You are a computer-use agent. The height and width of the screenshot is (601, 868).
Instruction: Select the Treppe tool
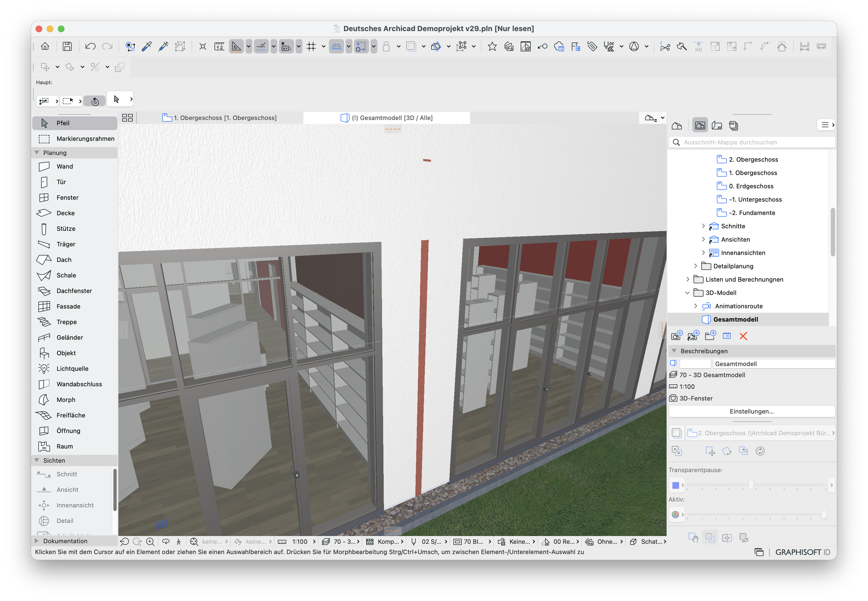pyautogui.click(x=74, y=322)
